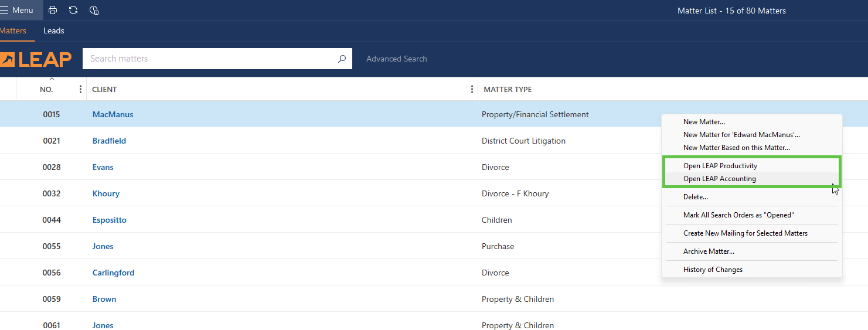
Task: Open NO. column options (three dots)
Action: click(x=80, y=89)
